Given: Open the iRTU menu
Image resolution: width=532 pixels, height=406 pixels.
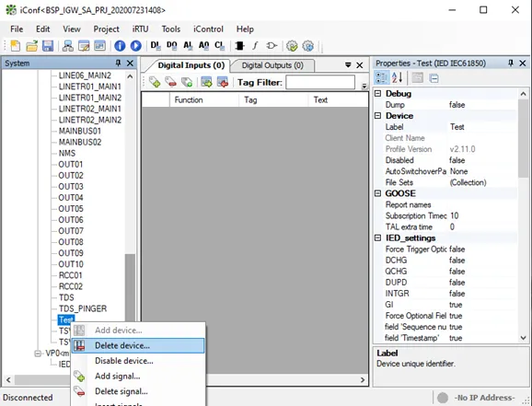Looking at the screenshot, I should click(x=140, y=29).
